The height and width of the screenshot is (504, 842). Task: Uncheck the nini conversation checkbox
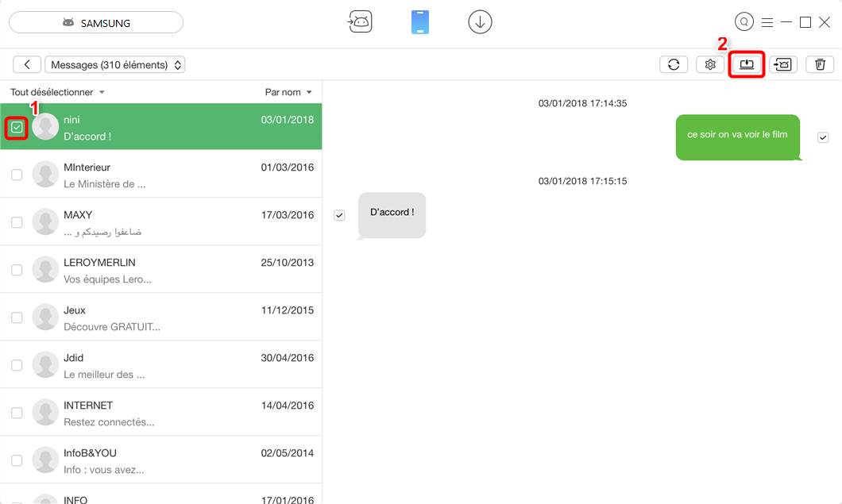[x=17, y=127]
